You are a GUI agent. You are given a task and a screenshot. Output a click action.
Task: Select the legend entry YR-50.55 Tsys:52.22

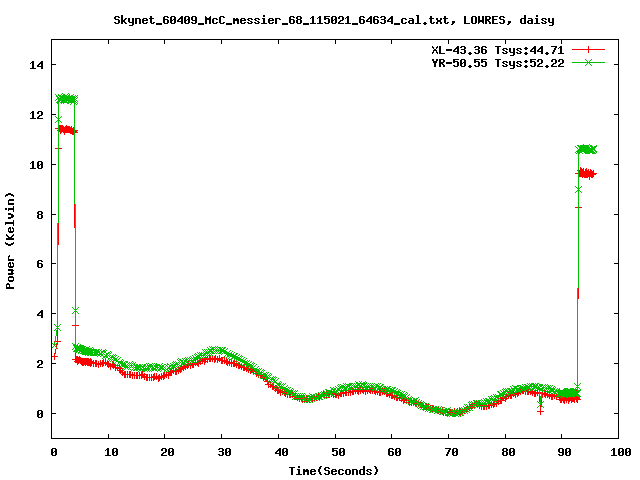coord(498,63)
